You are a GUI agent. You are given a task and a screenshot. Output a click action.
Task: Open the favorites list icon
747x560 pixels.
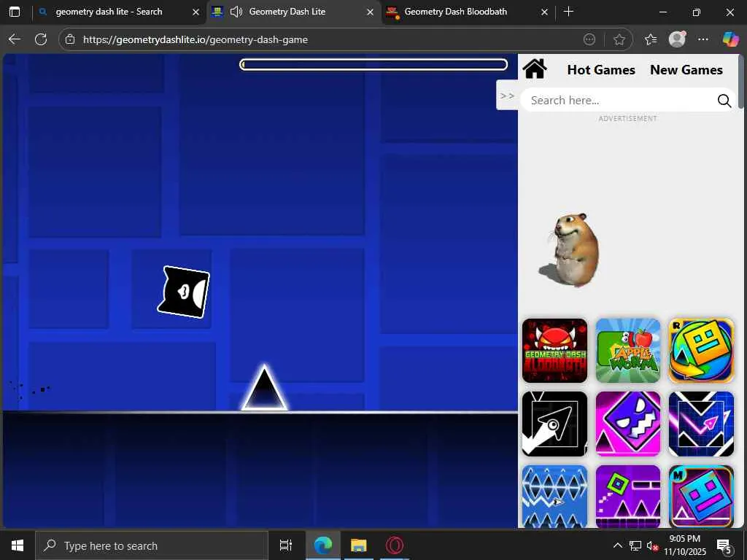(x=651, y=39)
